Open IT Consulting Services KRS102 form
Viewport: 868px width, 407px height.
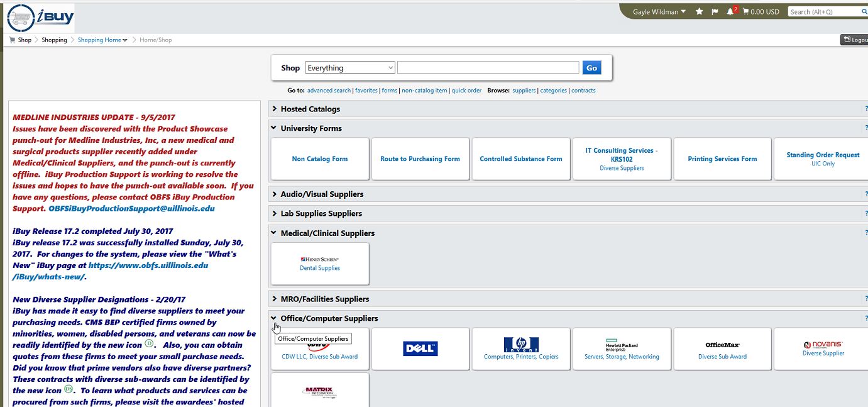(x=622, y=159)
